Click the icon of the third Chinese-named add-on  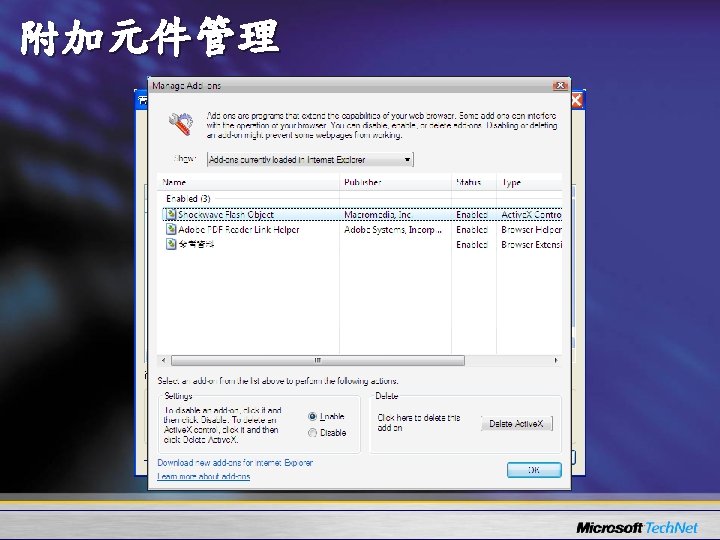pos(171,244)
